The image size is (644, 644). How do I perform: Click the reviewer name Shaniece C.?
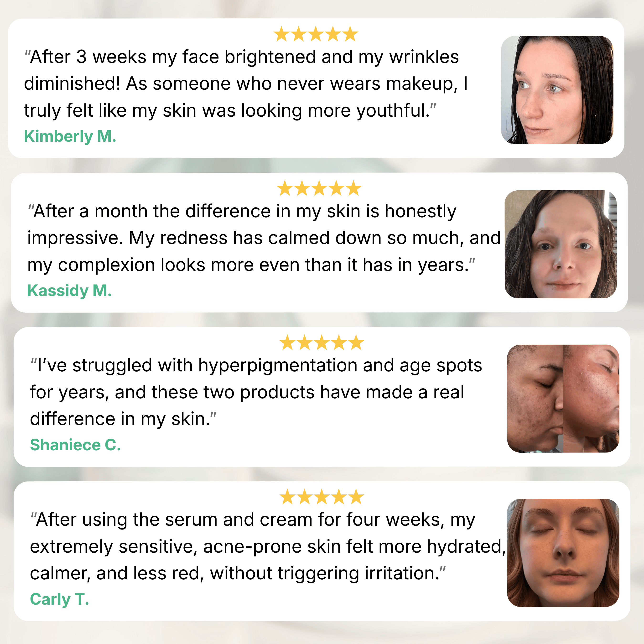(x=75, y=445)
